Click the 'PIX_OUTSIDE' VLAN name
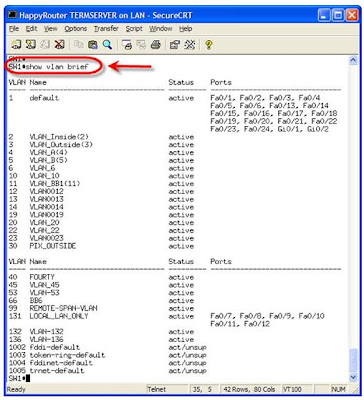 coord(53,246)
